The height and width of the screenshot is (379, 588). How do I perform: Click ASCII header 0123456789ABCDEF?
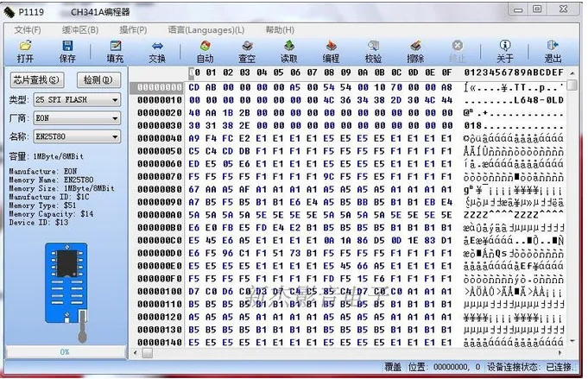click(514, 73)
